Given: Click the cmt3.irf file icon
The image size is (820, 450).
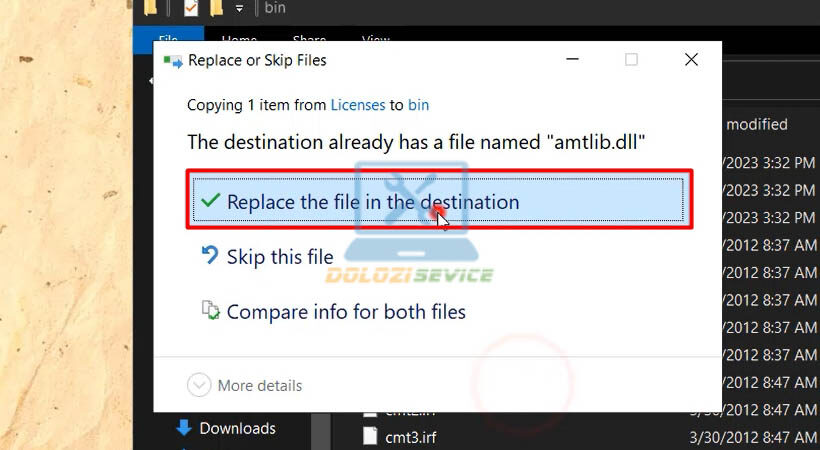Looking at the screenshot, I should point(370,436).
